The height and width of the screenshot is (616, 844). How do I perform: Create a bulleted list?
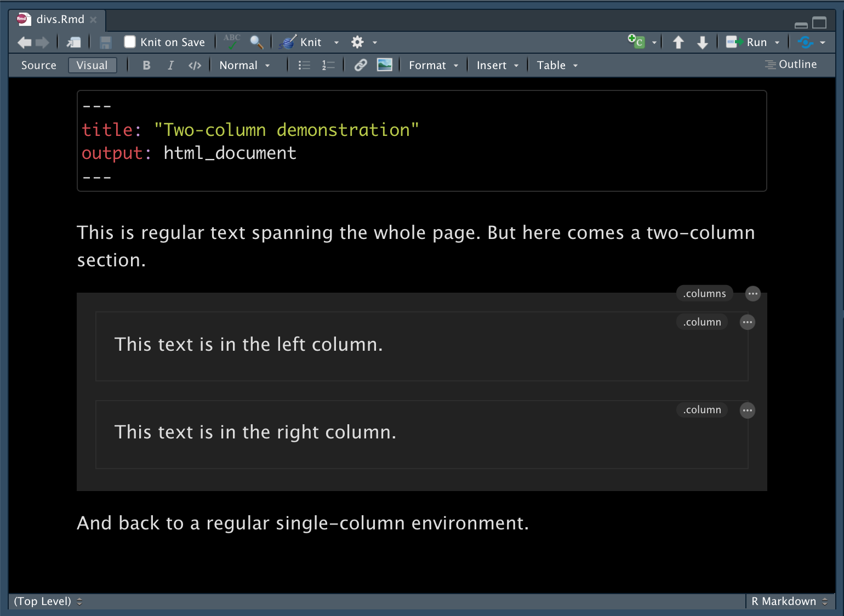click(x=303, y=65)
